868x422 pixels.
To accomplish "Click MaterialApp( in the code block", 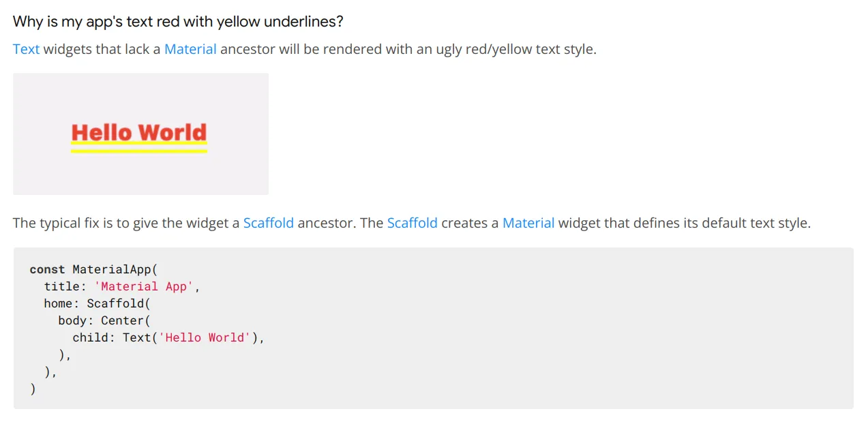I will click(x=115, y=269).
